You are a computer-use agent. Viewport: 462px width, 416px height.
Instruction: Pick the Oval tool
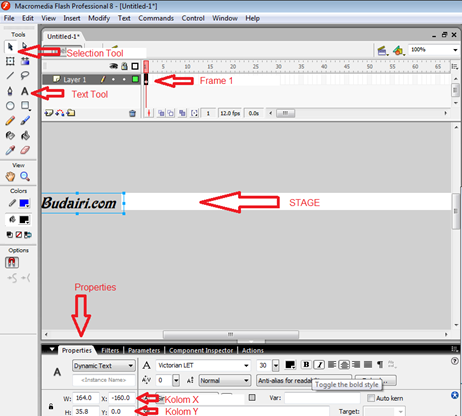[10, 106]
